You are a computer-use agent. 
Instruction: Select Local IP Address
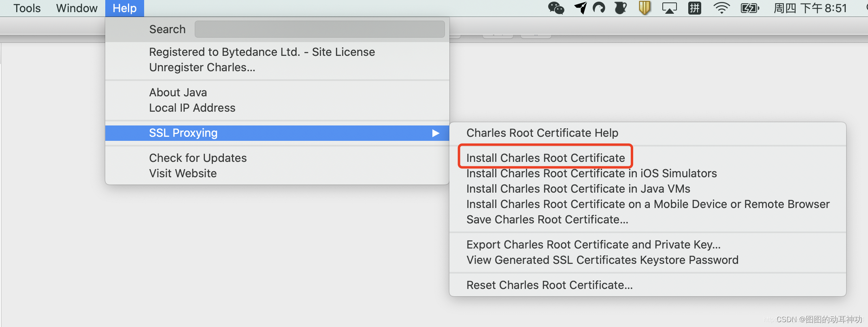[277, 108]
